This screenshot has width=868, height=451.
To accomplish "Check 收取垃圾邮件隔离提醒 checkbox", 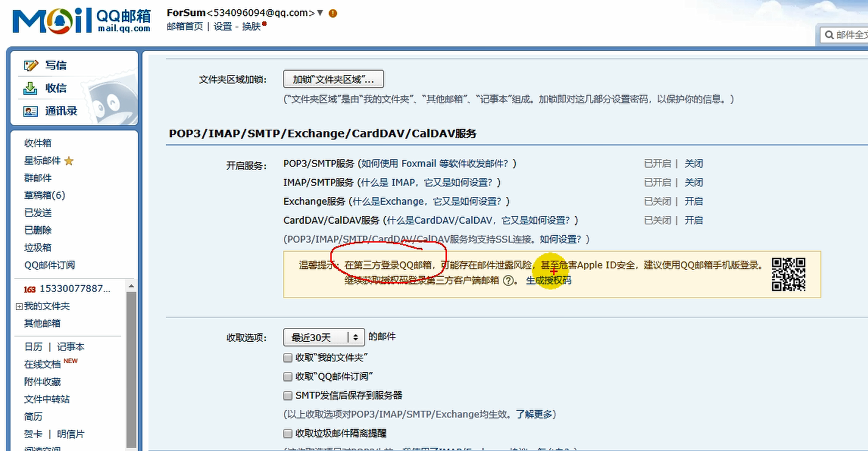I will 288,433.
